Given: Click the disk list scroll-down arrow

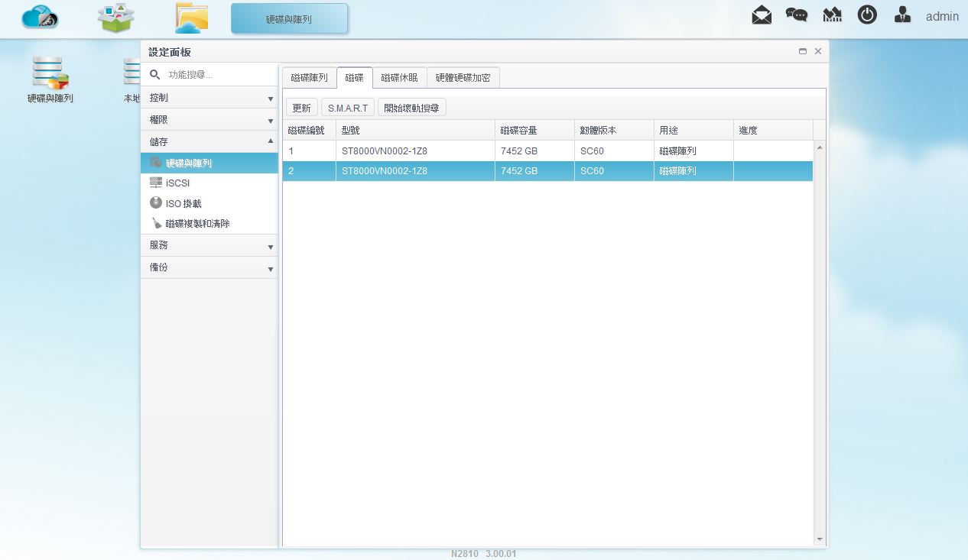Looking at the screenshot, I should [820, 539].
